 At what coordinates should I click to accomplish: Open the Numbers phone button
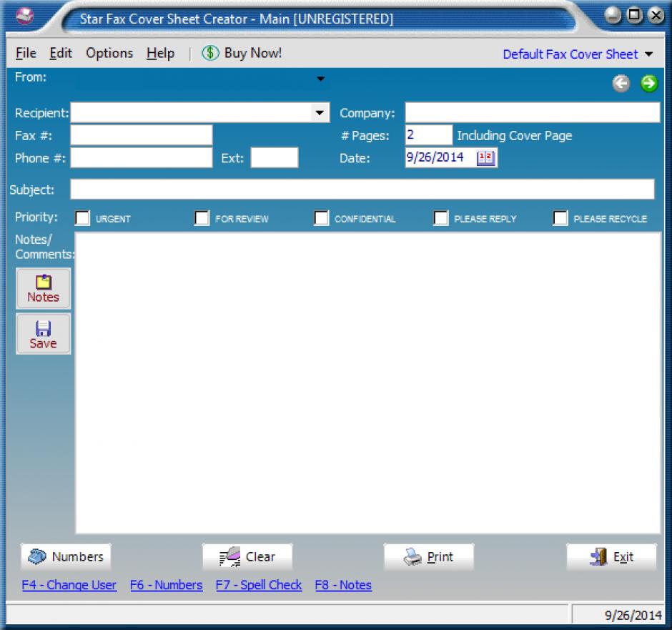point(66,557)
